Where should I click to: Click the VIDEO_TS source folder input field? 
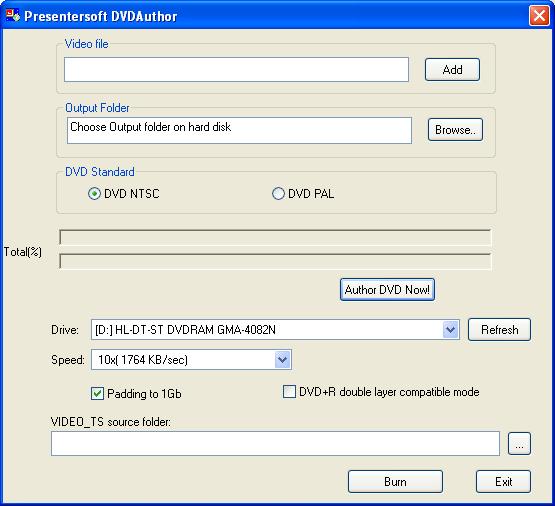tap(275, 443)
